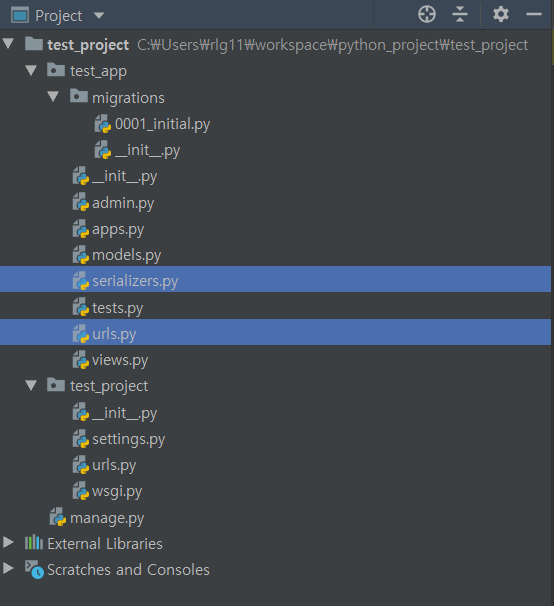
Task: Click the External Libraries label
Action: click(105, 543)
